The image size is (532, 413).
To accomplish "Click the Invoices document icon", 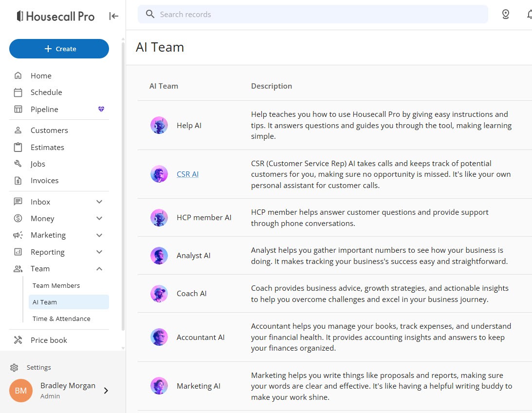I will 18,181.
